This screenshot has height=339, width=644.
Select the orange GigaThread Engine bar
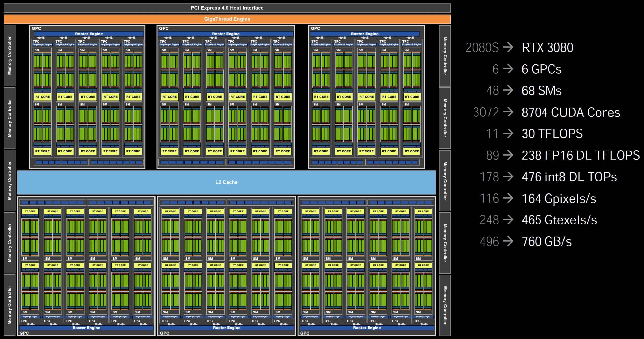click(227, 19)
